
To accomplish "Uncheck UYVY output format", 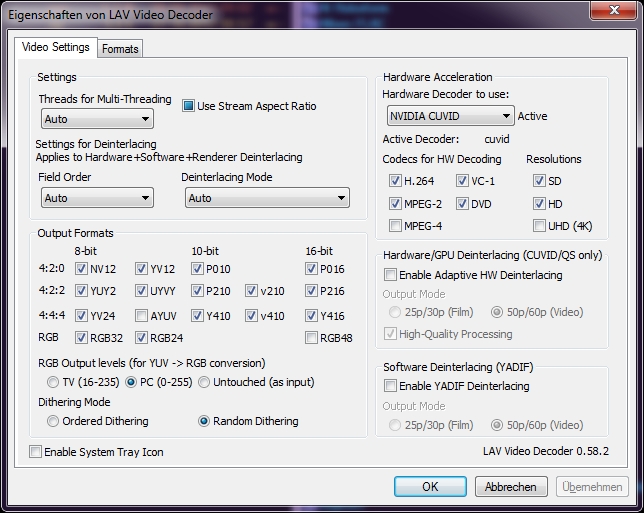I will tap(141, 291).
